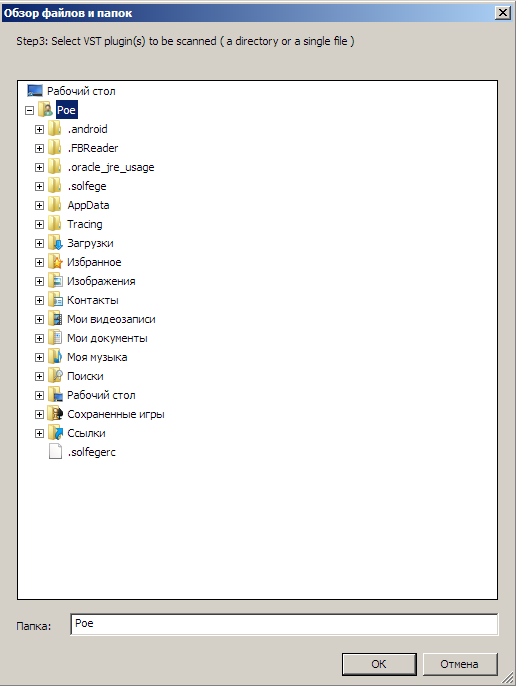Expand the Поиски folder
The image size is (516, 686).
[39, 377]
